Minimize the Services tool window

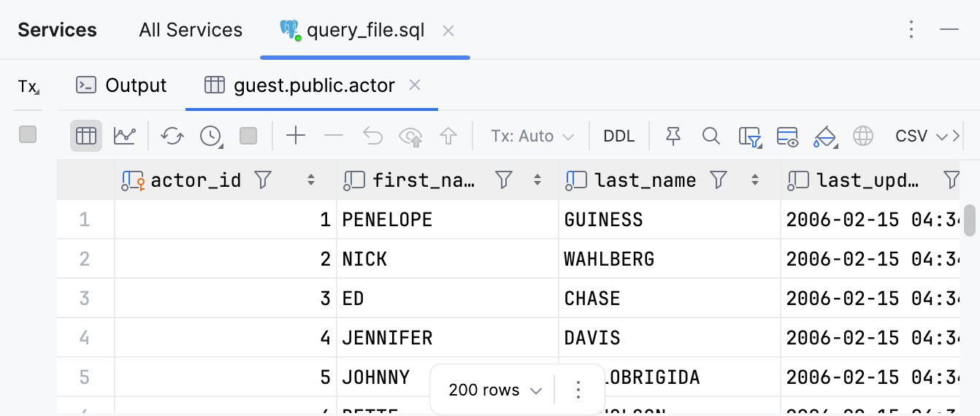pyautogui.click(x=949, y=29)
